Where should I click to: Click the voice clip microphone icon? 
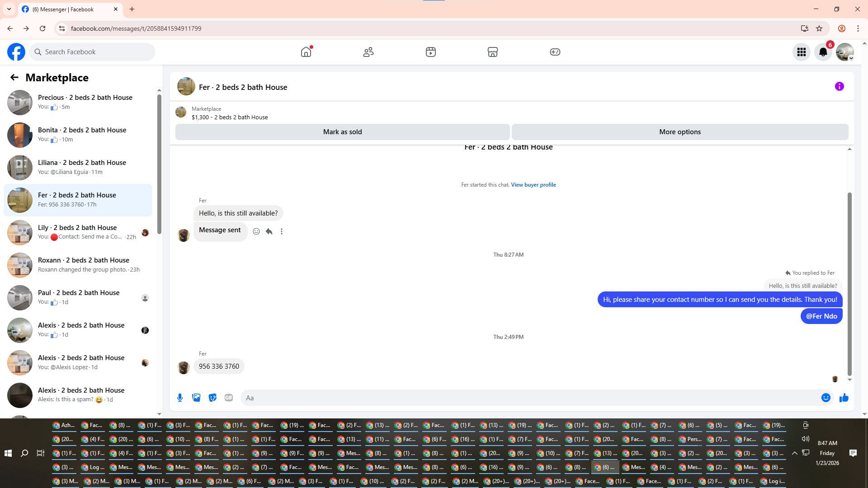pos(180,398)
